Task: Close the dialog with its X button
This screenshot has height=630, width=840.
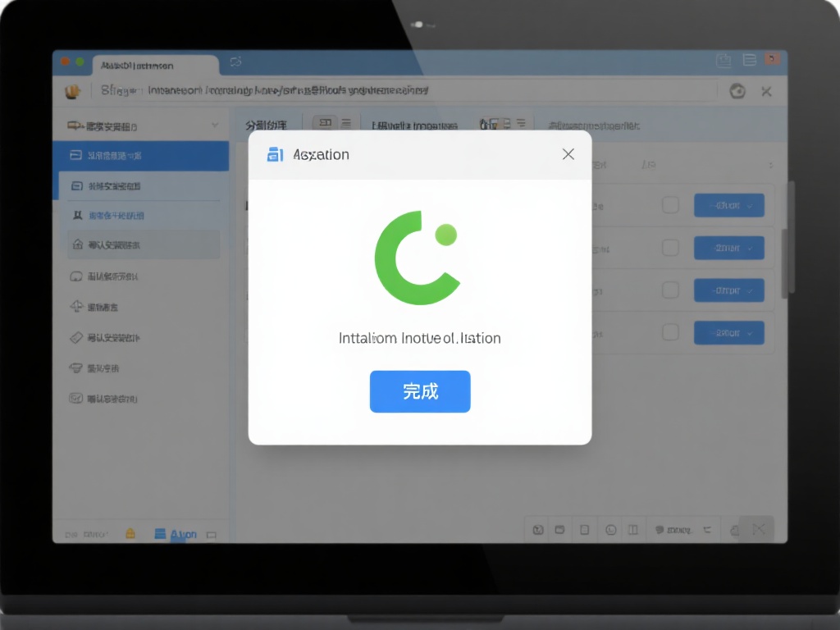Action: click(x=568, y=154)
